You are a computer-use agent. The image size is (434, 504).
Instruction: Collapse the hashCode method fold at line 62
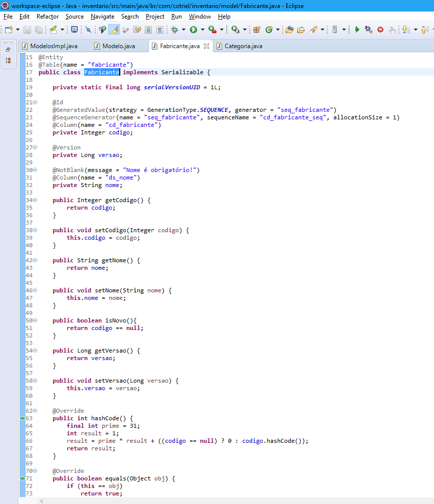point(35,411)
